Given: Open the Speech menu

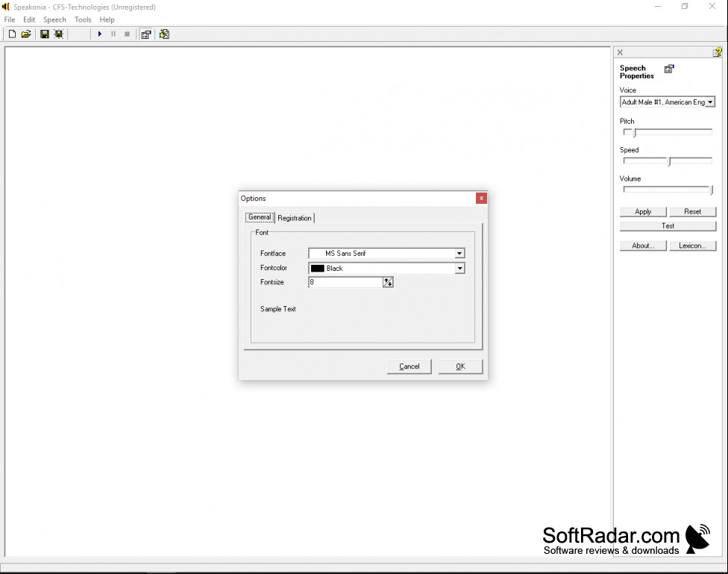Looking at the screenshot, I should (54, 19).
